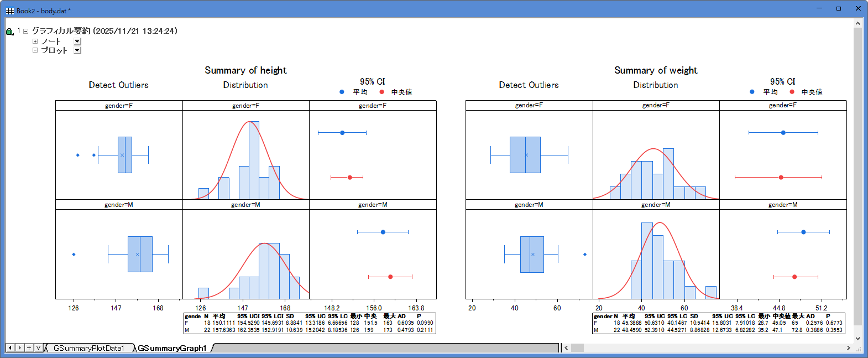Open sheet list with the V button
Viewport: 868px width, 358px height.
(38, 347)
